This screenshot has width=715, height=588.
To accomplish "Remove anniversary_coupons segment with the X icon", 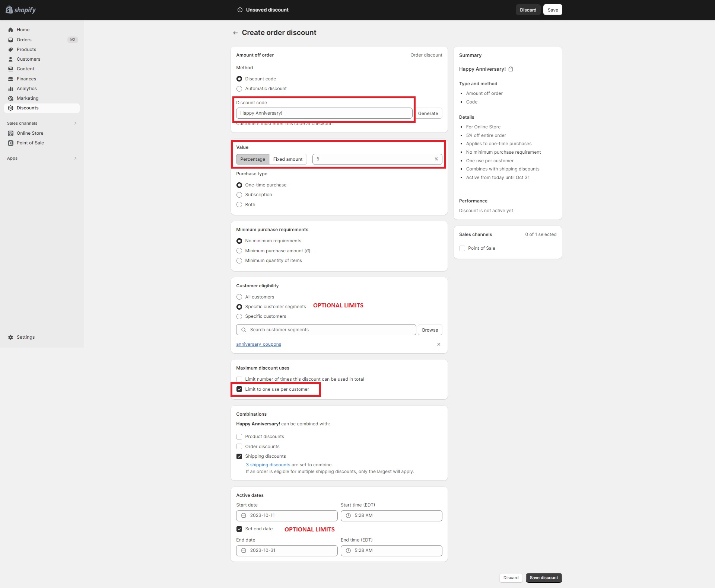I will [x=439, y=344].
